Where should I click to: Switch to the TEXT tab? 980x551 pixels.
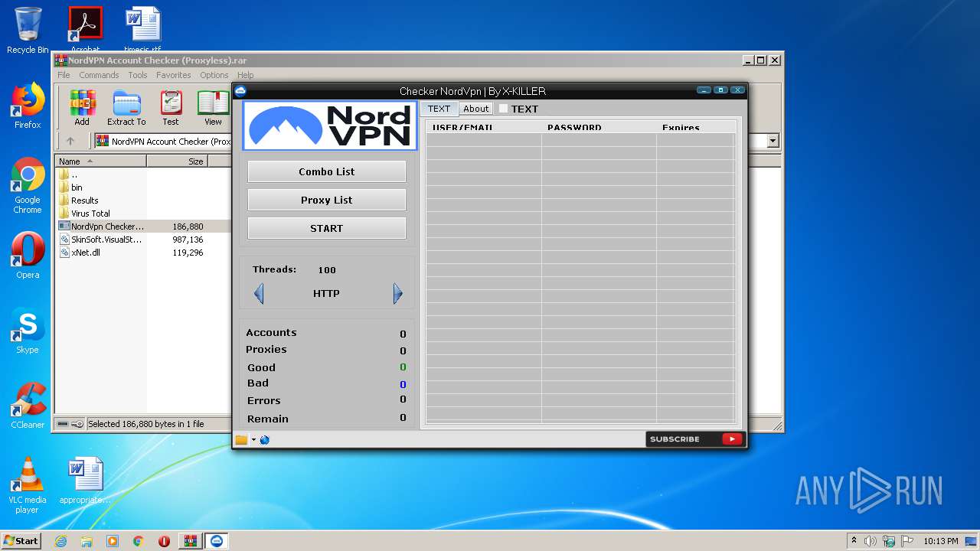pyautogui.click(x=439, y=109)
